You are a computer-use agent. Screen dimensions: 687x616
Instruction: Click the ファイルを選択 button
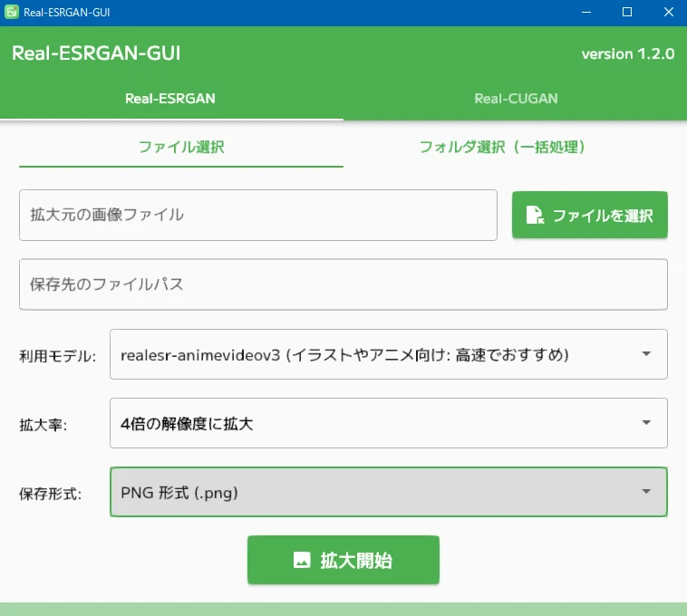(590, 215)
